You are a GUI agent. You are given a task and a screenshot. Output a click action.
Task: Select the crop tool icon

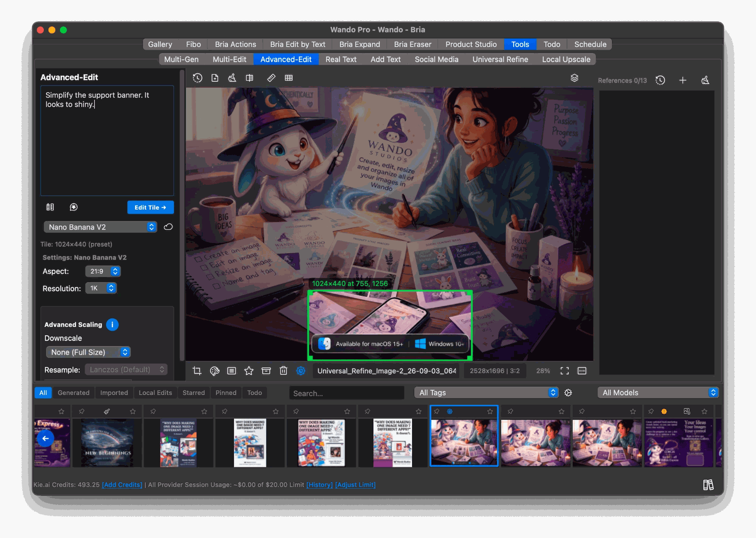point(197,371)
